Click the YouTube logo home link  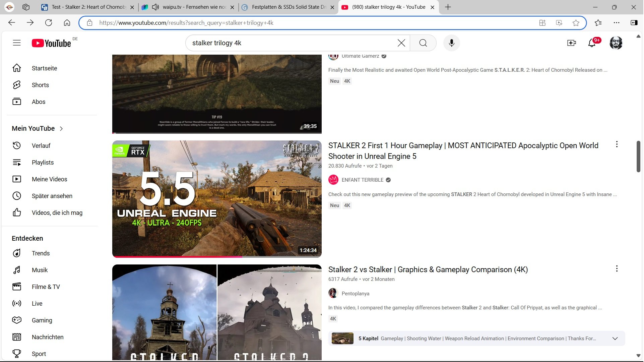(x=51, y=43)
